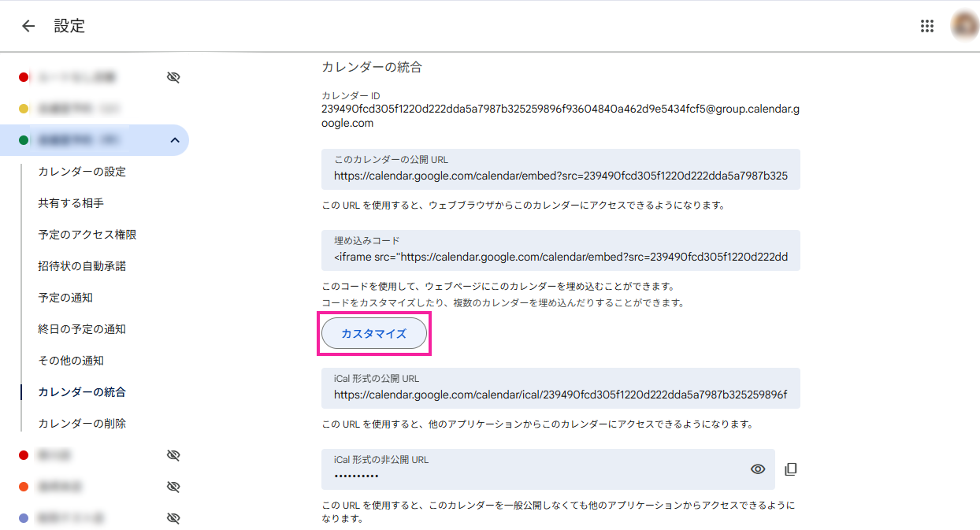
Task: Go back using the arrow beside 設定
Action: 28,26
